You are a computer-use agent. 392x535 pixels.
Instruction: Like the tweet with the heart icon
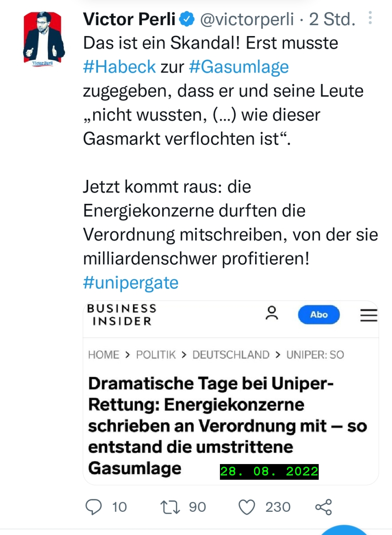[x=247, y=507]
